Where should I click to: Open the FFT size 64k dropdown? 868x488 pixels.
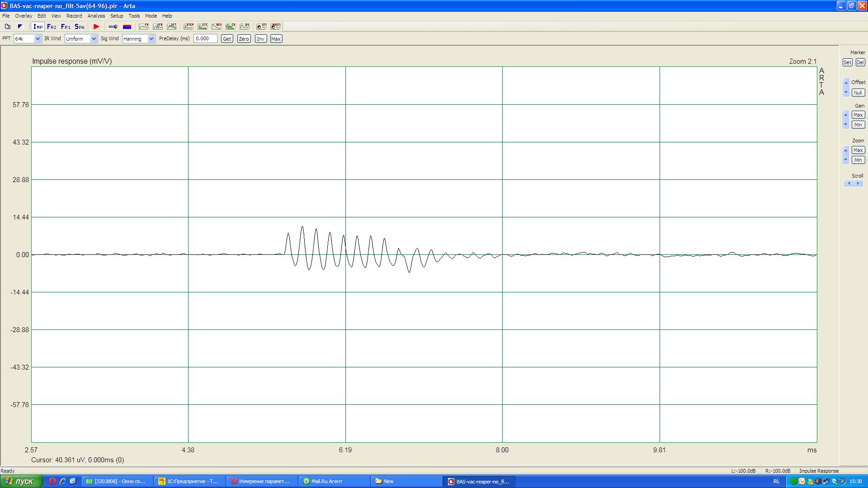pyautogui.click(x=38, y=39)
